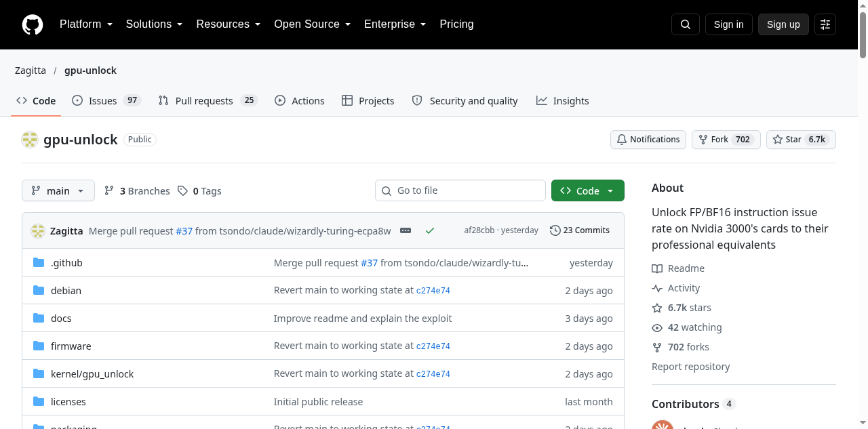Switch to the Projects tab
This screenshot has width=868, height=429.
click(368, 101)
